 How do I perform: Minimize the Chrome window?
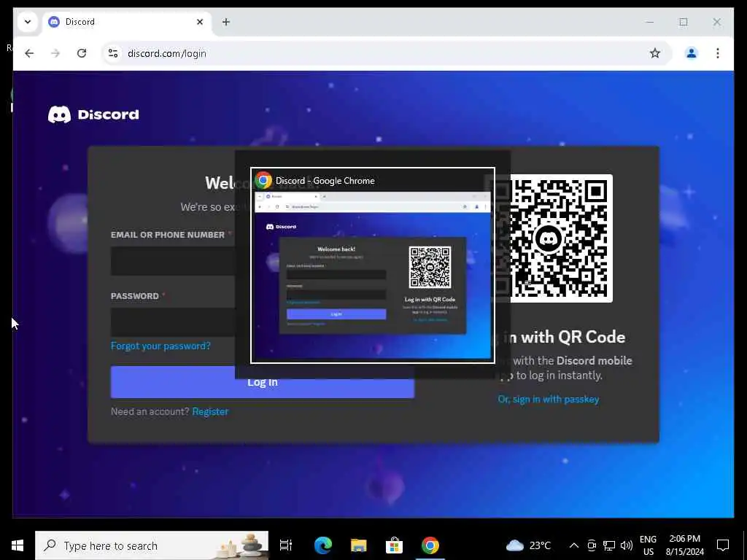coord(650,22)
